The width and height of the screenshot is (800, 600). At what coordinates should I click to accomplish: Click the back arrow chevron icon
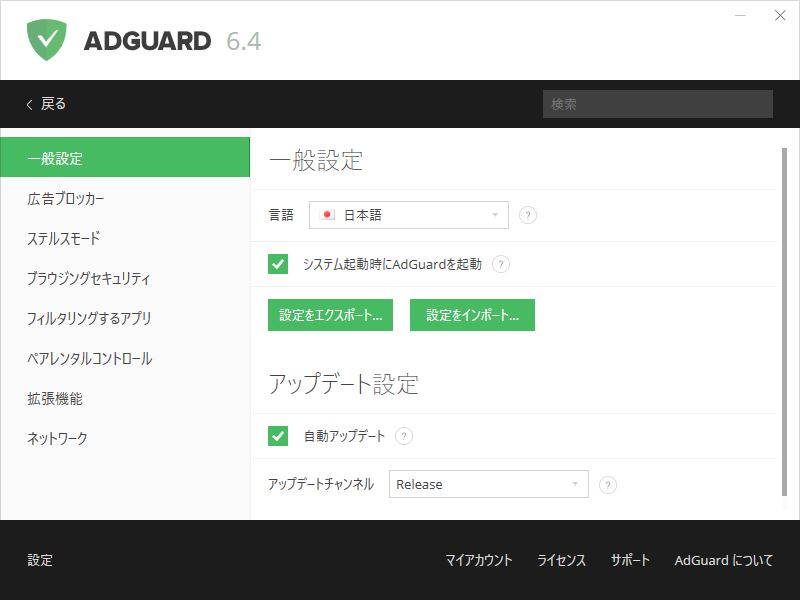[x=30, y=104]
